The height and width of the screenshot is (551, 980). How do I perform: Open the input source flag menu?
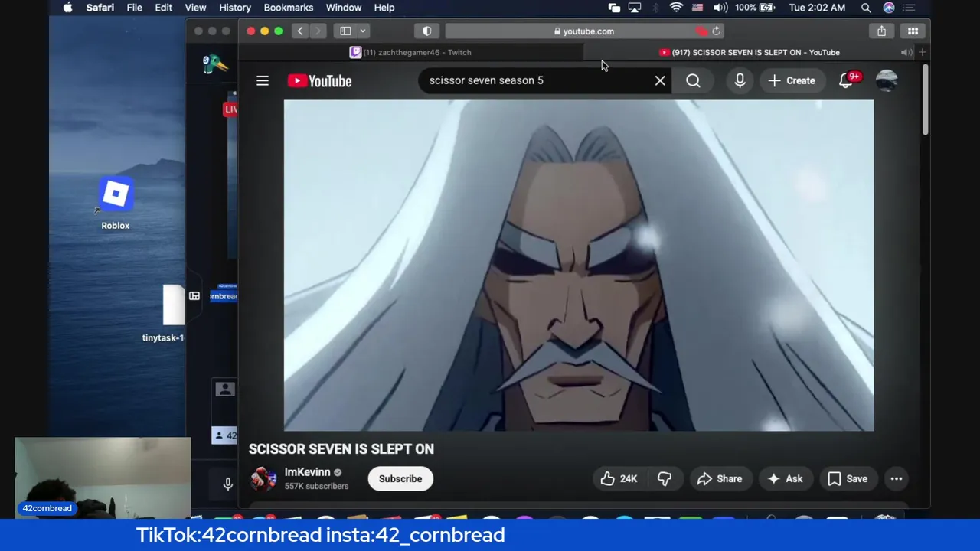[x=697, y=8]
